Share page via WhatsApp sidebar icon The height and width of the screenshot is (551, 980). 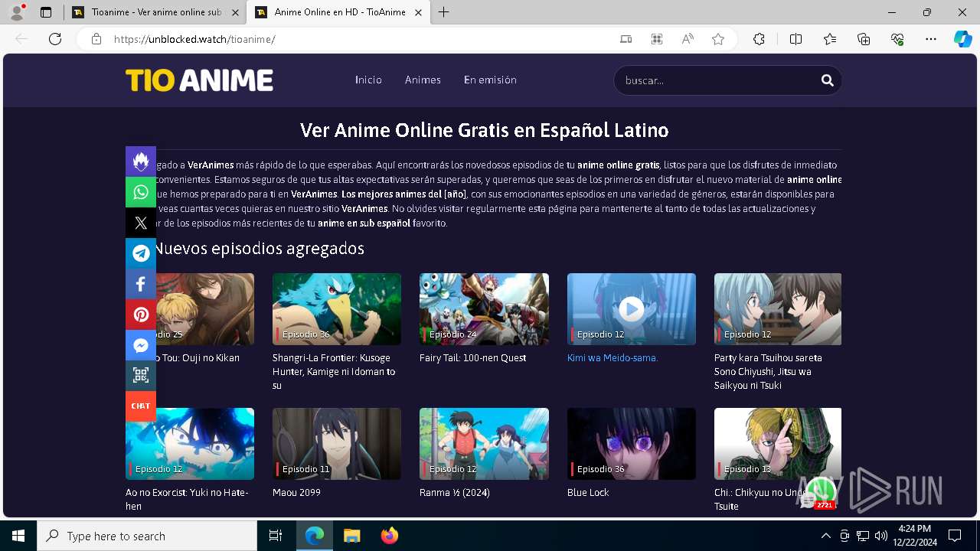click(141, 192)
